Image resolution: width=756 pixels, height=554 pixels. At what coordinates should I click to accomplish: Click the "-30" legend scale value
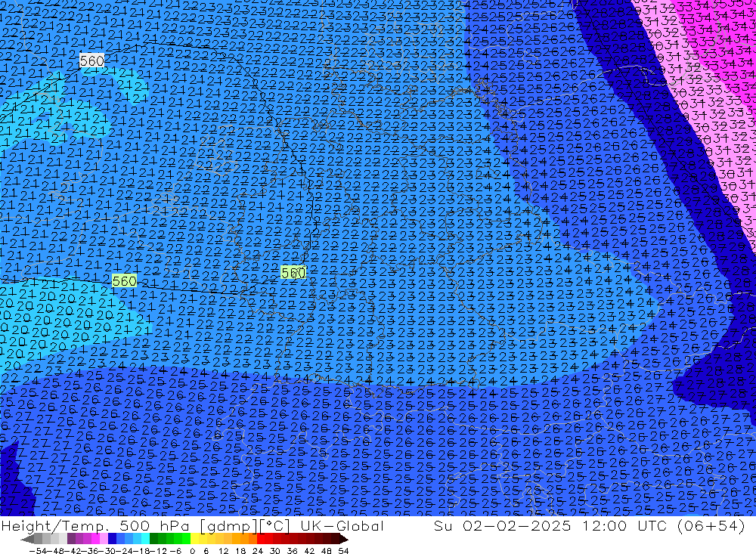[x=106, y=551]
